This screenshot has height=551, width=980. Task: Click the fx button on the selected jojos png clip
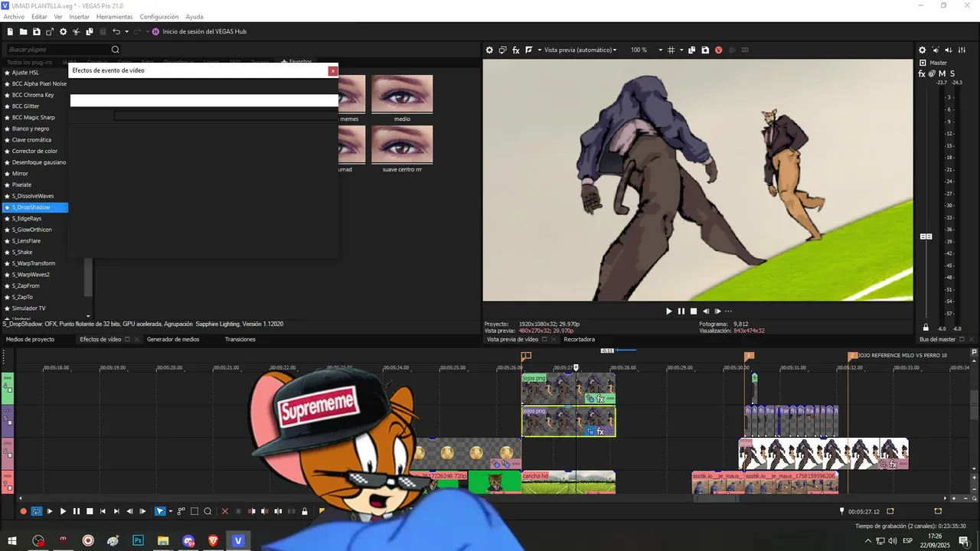[601, 432]
